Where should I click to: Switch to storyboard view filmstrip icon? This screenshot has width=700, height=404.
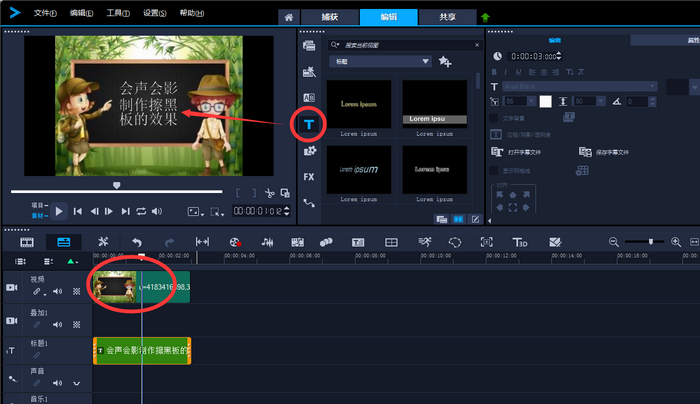[x=27, y=242]
